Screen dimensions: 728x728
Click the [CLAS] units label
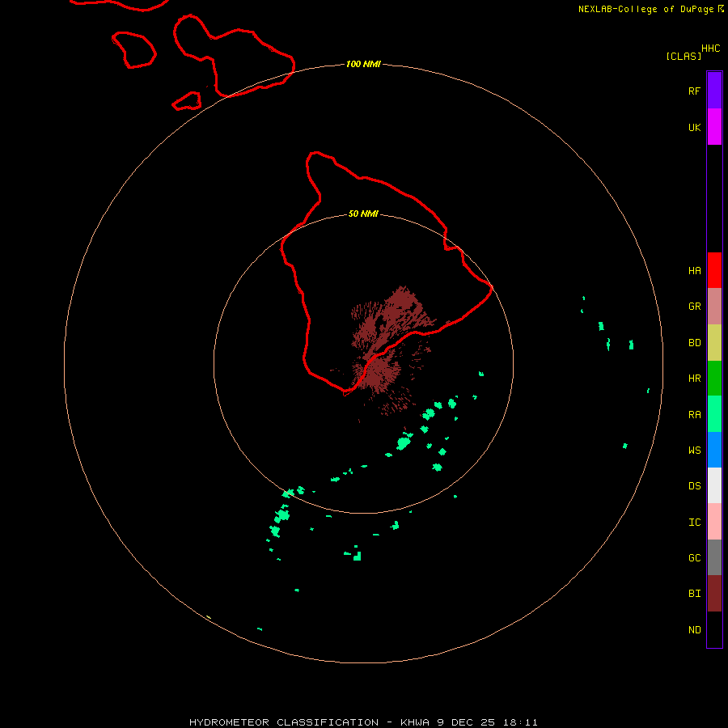pyautogui.click(x=684, y=57)
